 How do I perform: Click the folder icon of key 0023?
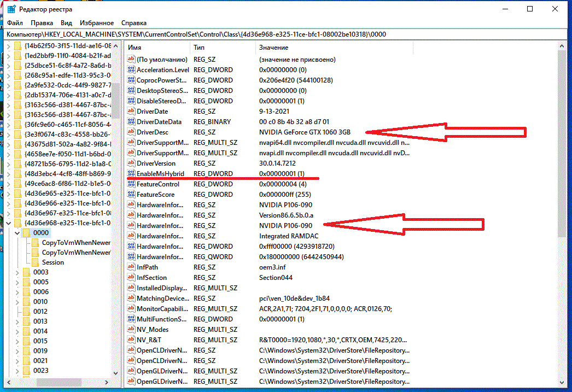26,371
